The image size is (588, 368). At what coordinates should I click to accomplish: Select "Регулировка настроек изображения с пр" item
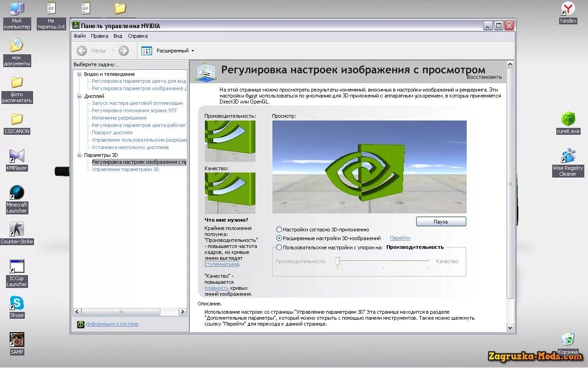pyautogui.click(x=139, y=162)
